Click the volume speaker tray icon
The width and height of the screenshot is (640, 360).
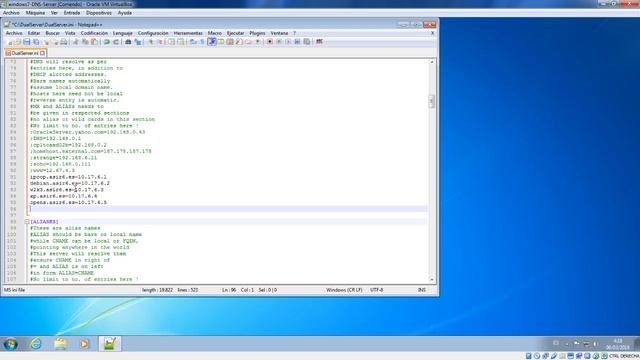pyautogui.click(x=595, y=344)
